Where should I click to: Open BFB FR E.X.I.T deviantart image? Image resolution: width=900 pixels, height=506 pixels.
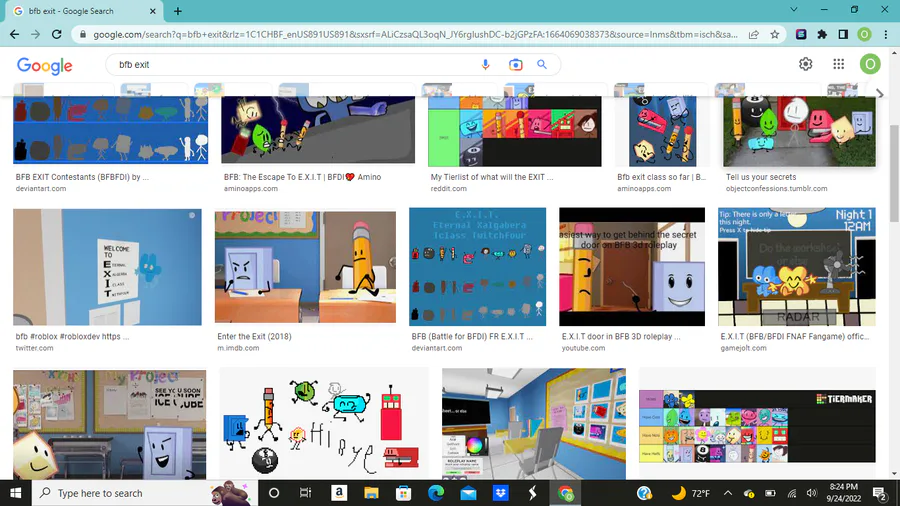point(478,267)
